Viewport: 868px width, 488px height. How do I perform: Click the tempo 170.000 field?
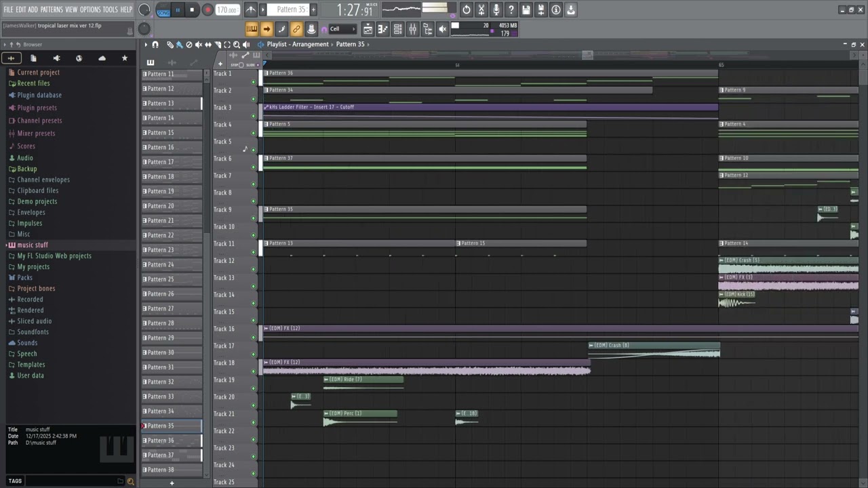click(228, 9)
